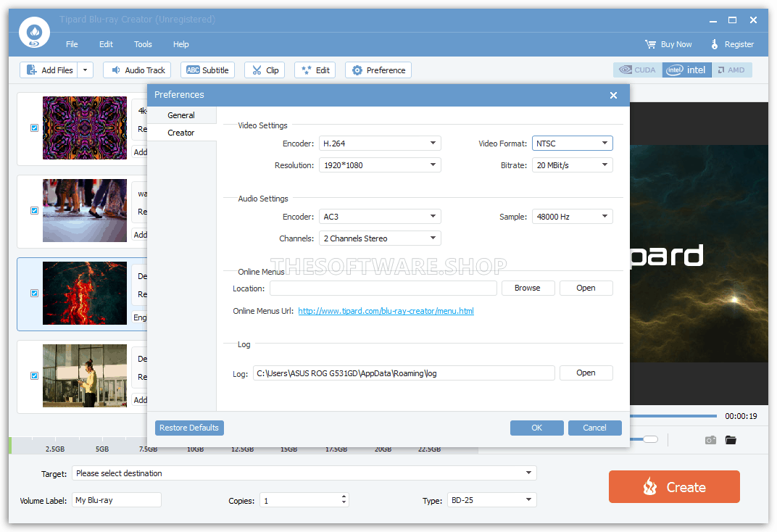Cancel the Preferences dialog
The height and width of the screenshot is (532, 777).
[x=594, y=428]
